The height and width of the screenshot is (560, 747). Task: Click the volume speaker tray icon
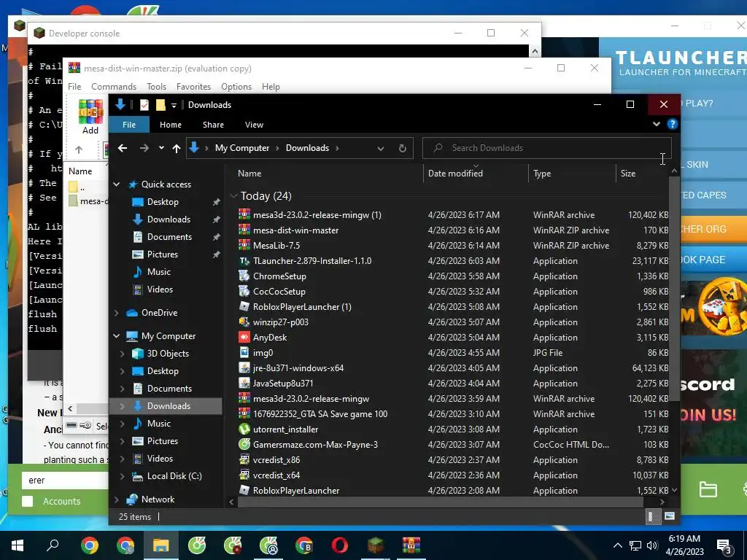click(651, 545)
